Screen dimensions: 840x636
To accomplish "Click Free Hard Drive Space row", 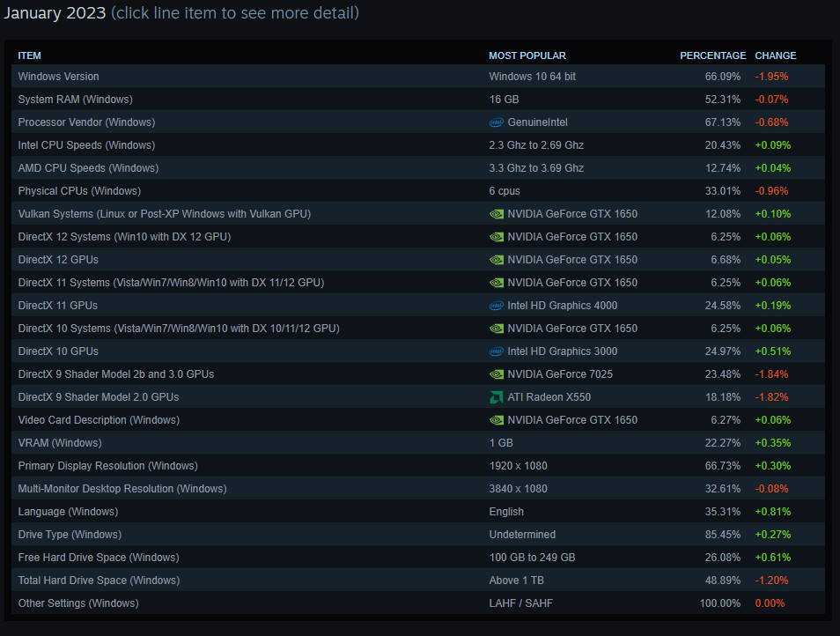I will [99, 558].
